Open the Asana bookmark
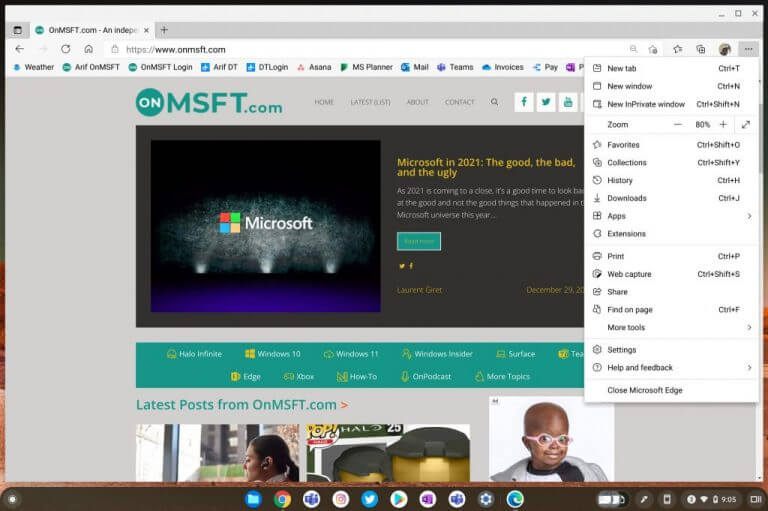This screenshot has width=768, height=511. [314, 67]
